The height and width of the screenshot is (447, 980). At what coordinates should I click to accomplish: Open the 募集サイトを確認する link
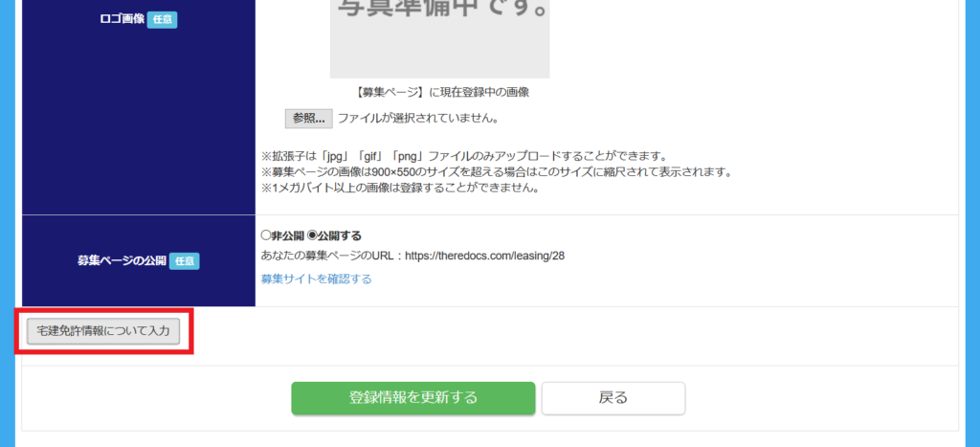coord(316,279)
